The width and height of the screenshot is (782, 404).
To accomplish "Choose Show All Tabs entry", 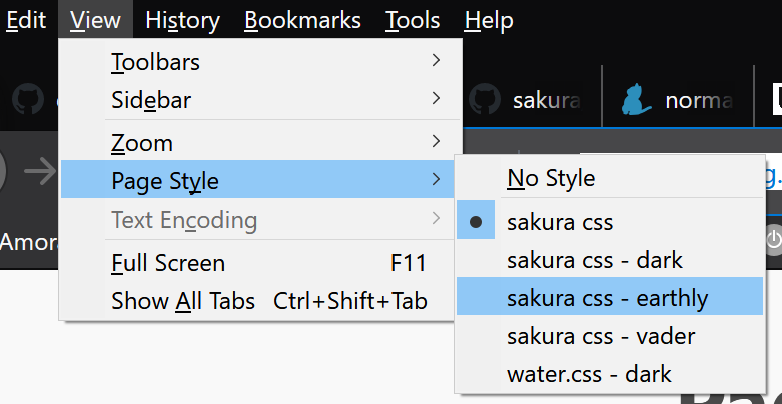I will pos(257,301).
